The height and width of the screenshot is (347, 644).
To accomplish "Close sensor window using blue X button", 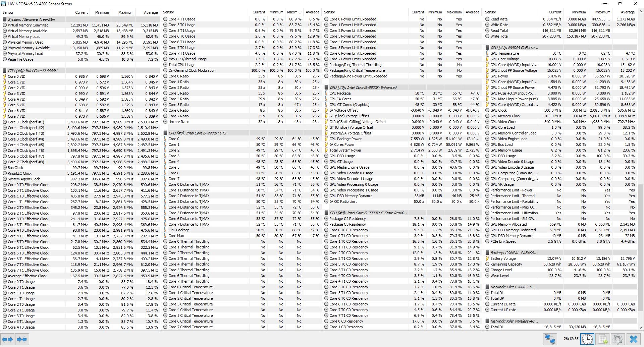I will (633, 339).
